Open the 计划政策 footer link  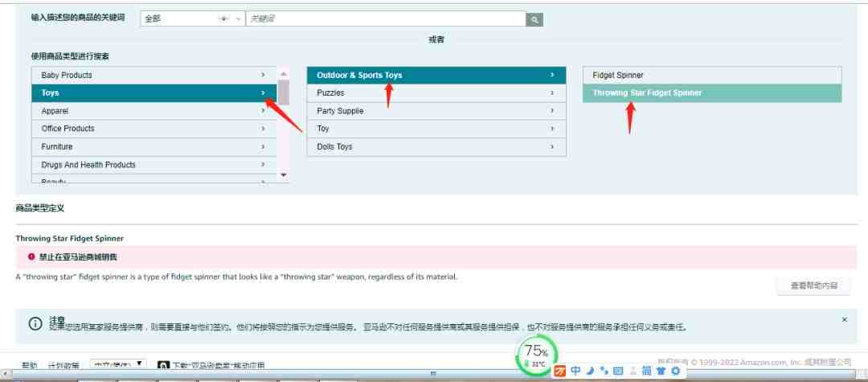coord(63,365)
